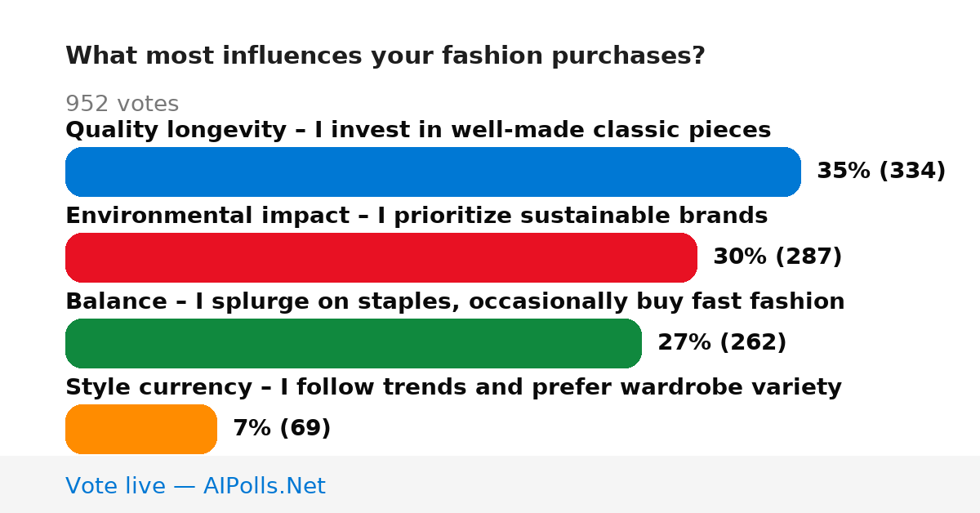This screenshot has height=513, width=980.
Task: Click the gray footer banner area
Action: point(490,484)
